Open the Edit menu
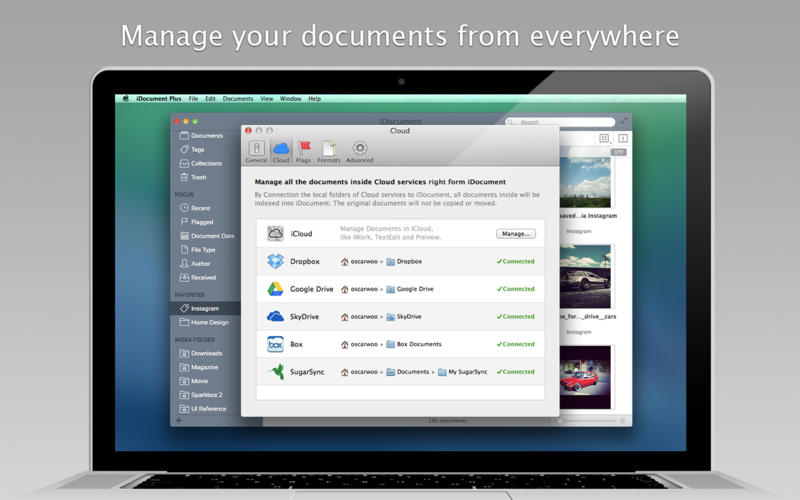Image resolution: width=800 pixels, height=500 pixels. 210,98
